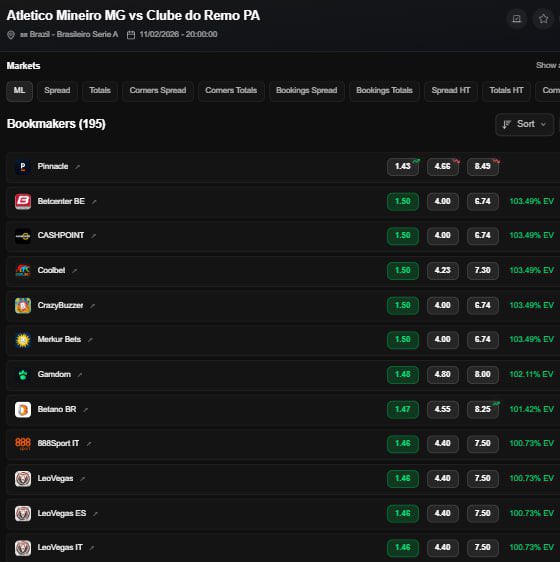Click the Markets section heading
560x562 pixels.
23,66
